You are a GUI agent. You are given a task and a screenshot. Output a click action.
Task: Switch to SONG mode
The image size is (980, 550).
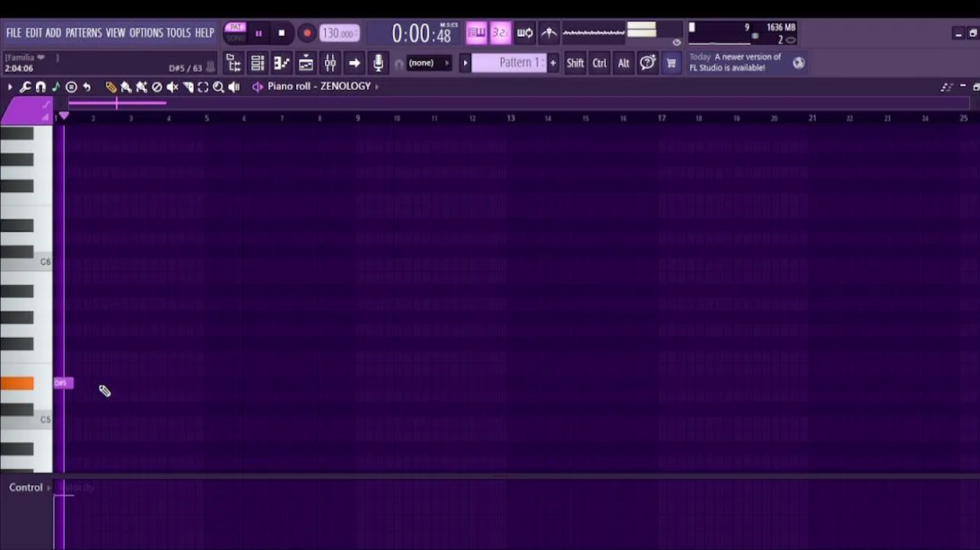click(235, 38)
